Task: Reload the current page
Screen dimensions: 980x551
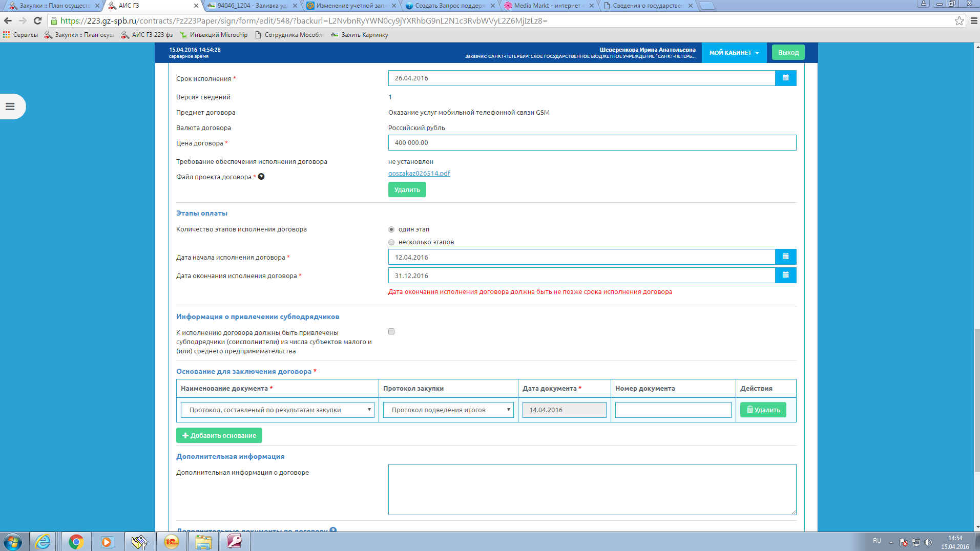Action: pyautogui.click(x=37, y=20)
